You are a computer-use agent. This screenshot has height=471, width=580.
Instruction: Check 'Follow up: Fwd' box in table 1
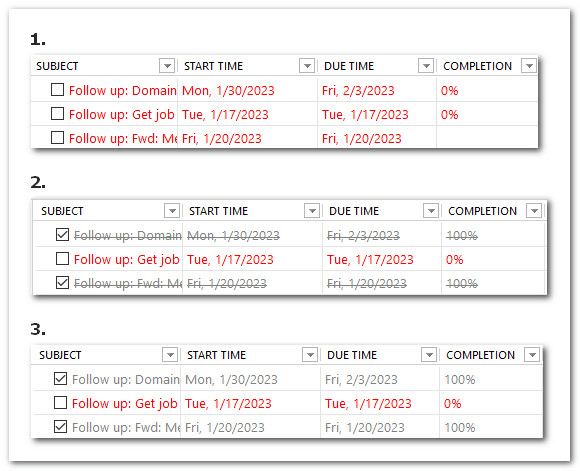[x=57, y=138]
